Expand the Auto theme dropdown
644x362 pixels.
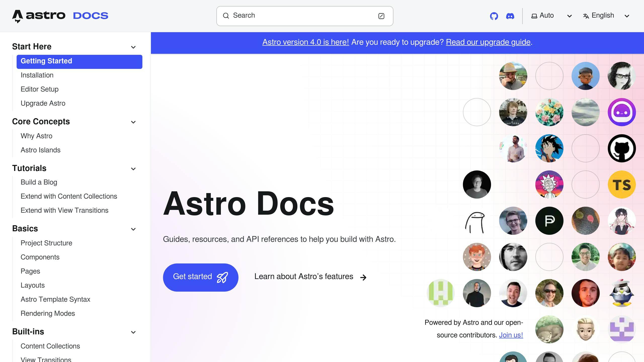(569, 16)
